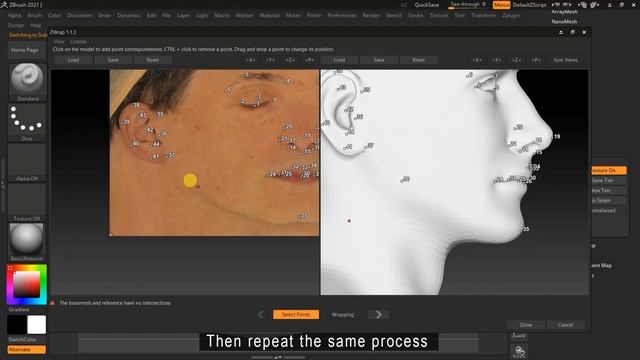The height and width of the screenshot is (360, 640).
Task: Click >P< button above photo reference
Action: coord(310,60)
